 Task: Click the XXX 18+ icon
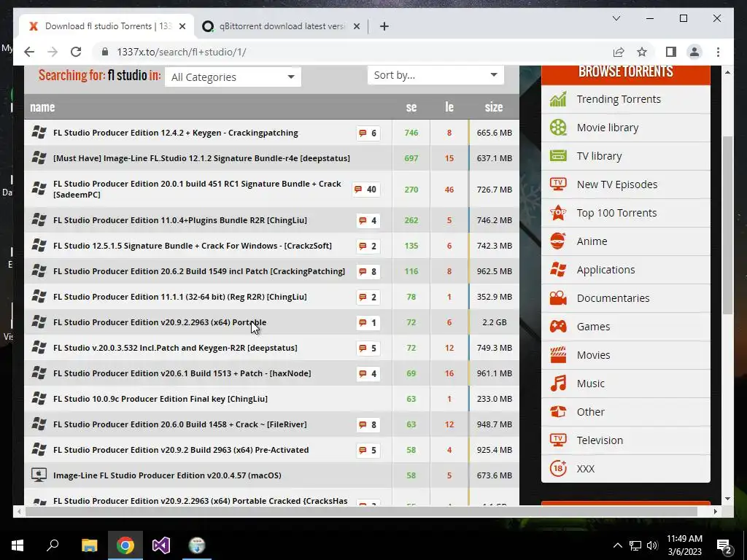[558, 469]
